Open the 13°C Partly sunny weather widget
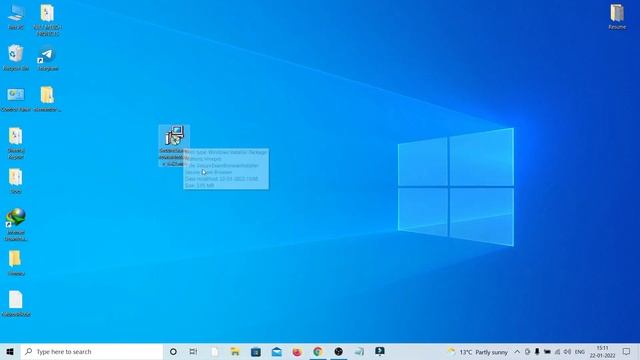 tap(478, 352)
